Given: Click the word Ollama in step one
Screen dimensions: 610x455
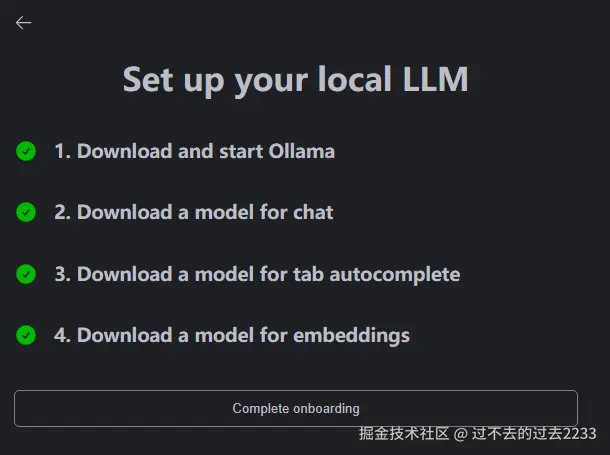Looking at the screenshot, I should 301,151.
